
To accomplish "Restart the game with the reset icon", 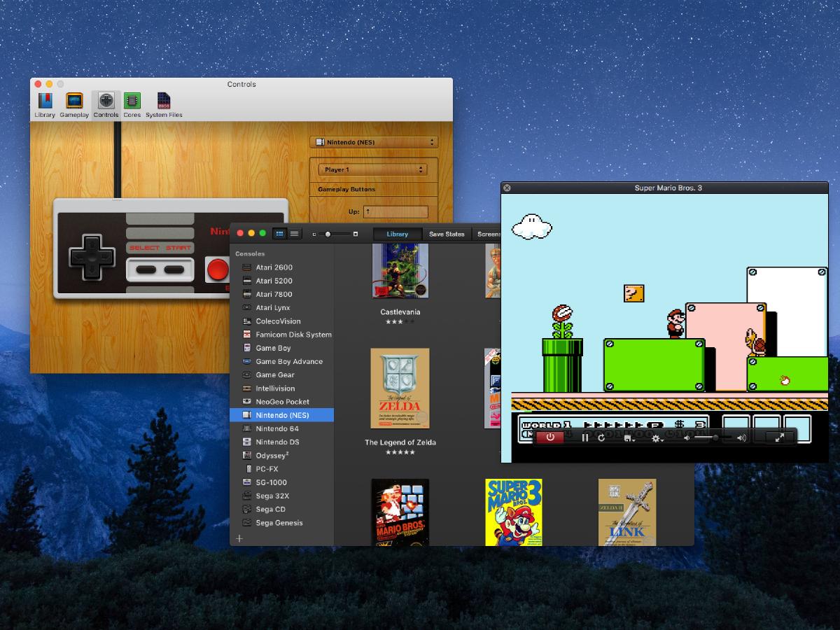I will [x=601, y=437].
